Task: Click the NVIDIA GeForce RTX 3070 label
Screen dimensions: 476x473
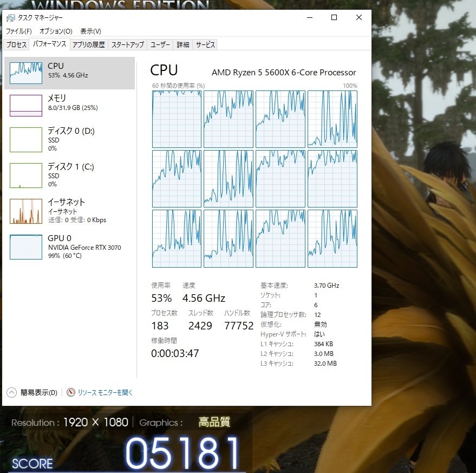Action: tap(84, 248)
